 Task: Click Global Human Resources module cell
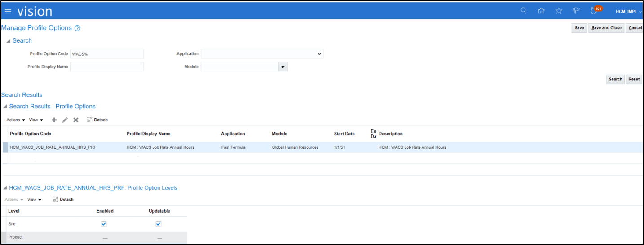pos(295,147)
